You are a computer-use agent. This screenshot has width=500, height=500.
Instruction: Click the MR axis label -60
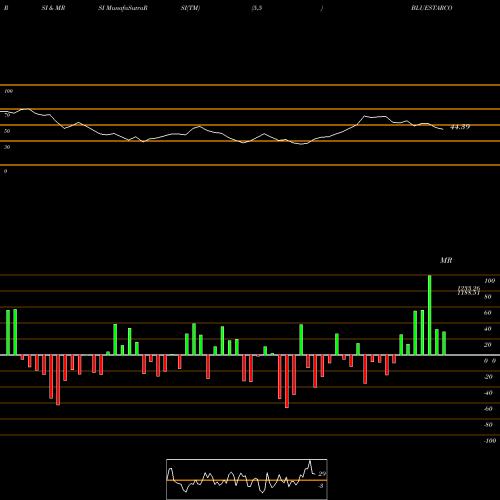tap(488, 409)
